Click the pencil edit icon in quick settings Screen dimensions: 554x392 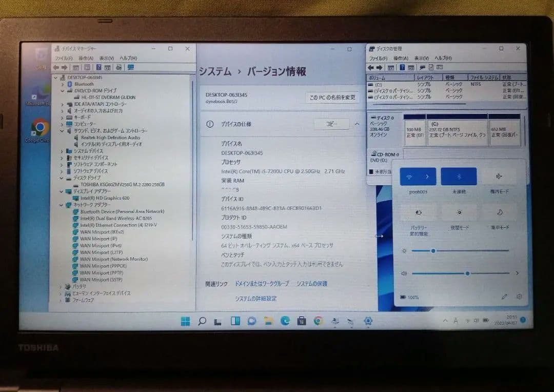pyautogui.click(x=504, y=296)
